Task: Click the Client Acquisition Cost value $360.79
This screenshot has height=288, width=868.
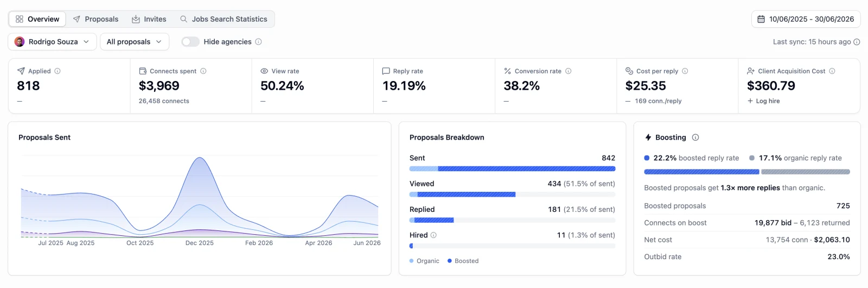Action: pyautogui.click(x=771, y=86)
